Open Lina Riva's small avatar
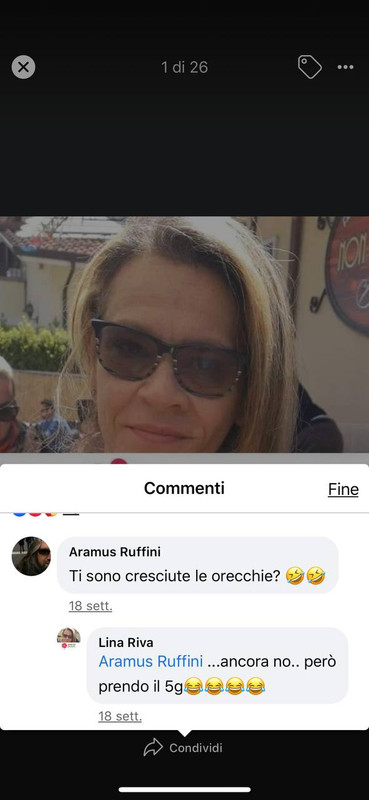Screen dimensions: 369x800 coord(68,638)
